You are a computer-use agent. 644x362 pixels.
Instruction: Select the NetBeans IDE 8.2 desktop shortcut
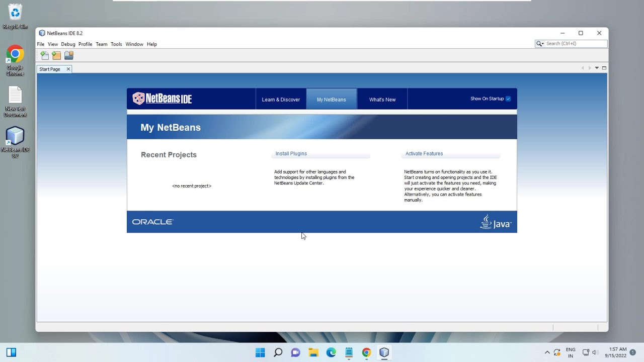tap(15, 142)
